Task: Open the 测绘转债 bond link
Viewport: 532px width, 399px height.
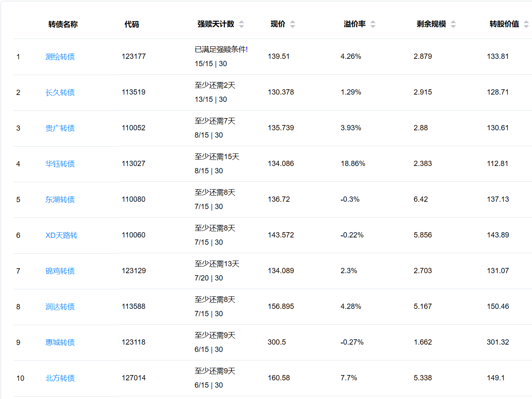Action: pyautogui.click(x=60, y=57)
